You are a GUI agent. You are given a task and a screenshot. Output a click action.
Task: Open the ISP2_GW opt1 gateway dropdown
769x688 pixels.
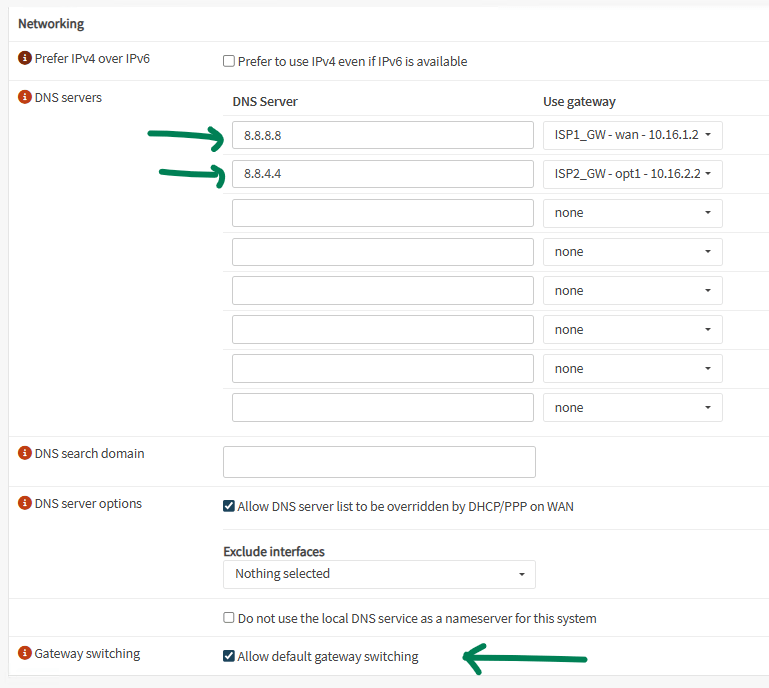[632, 174]
